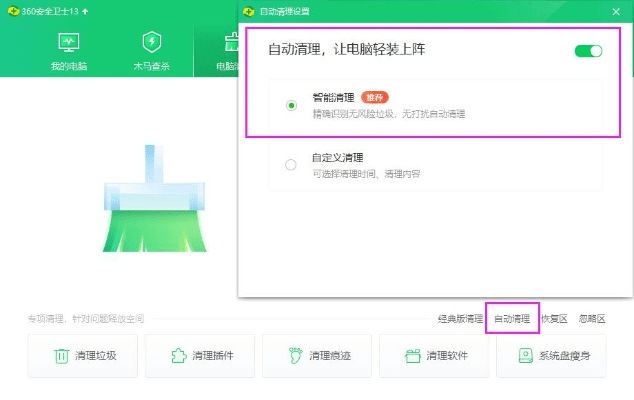
Task: Click the 清理垃圾 button label
Action: click(96, 356)
